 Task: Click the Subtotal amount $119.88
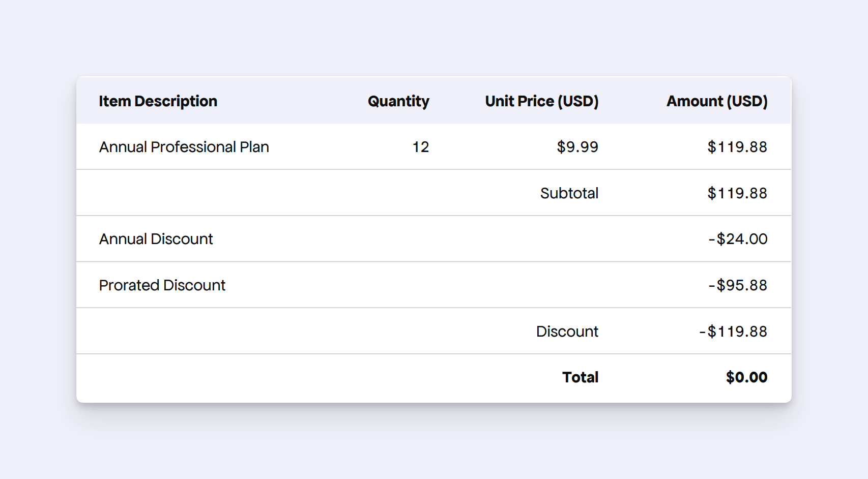737,193
